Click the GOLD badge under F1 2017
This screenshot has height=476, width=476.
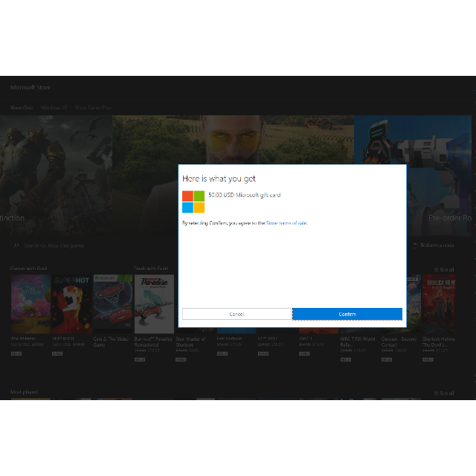(263, 353)
